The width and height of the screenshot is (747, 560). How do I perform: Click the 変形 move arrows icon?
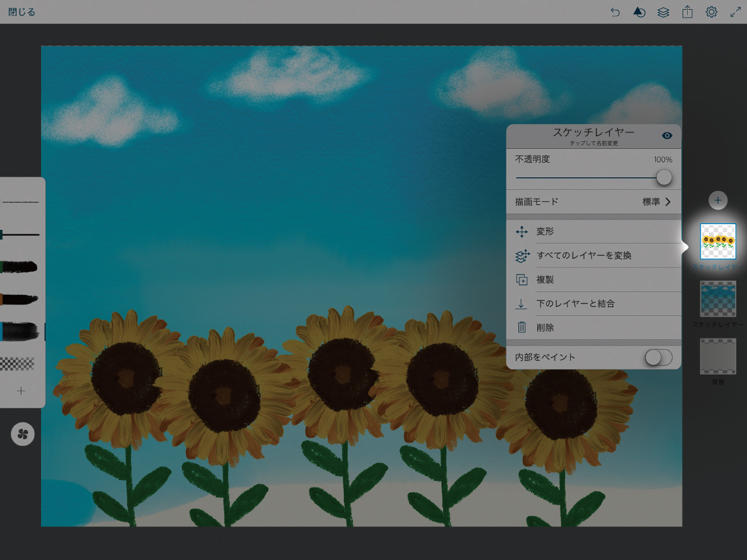coord(522,232)
